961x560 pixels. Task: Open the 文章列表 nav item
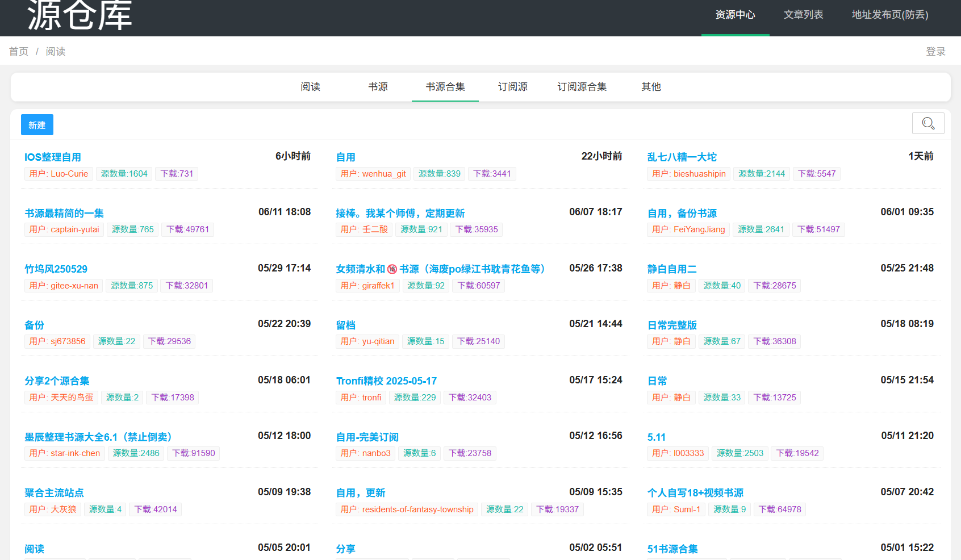pos(803,15)
